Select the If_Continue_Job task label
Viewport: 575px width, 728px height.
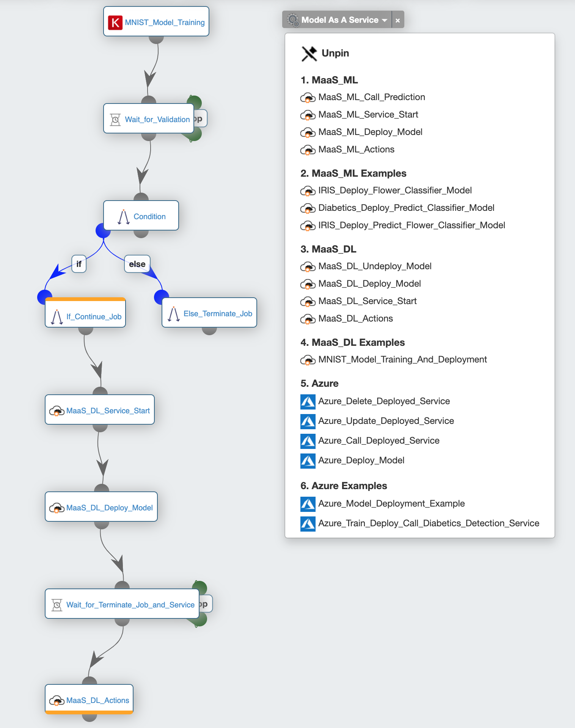pyautogui.click(x=94, y=317)
